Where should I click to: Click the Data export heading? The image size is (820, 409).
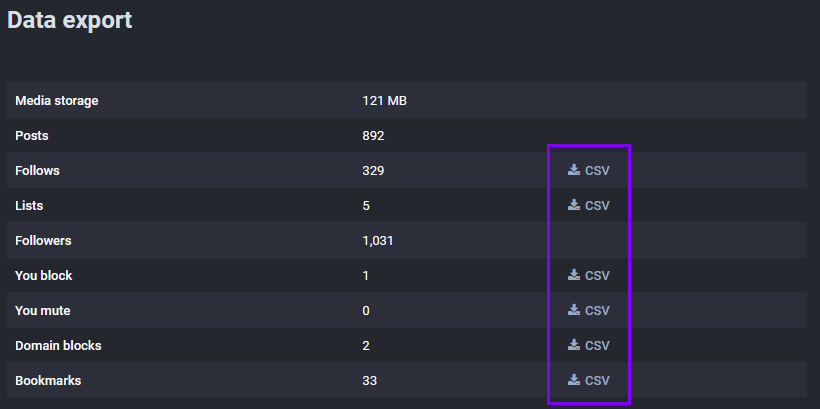pos(70,21)
